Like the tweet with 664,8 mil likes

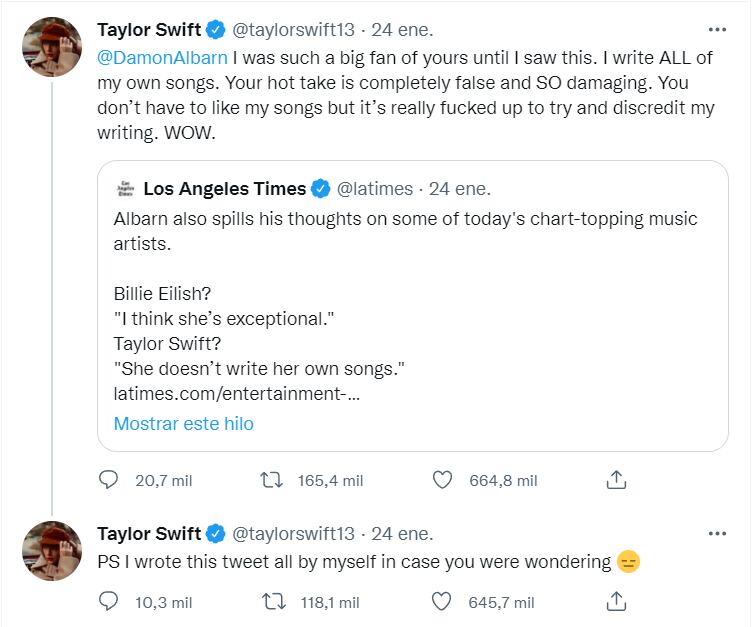tap(442, 481)
